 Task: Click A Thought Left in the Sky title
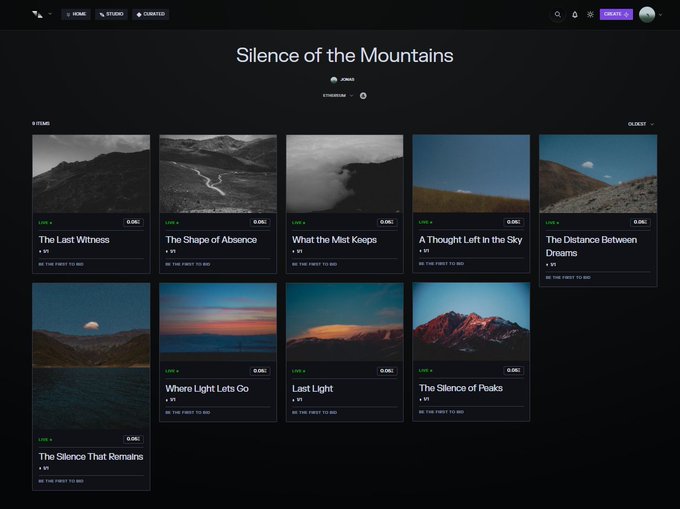point(471,240)
